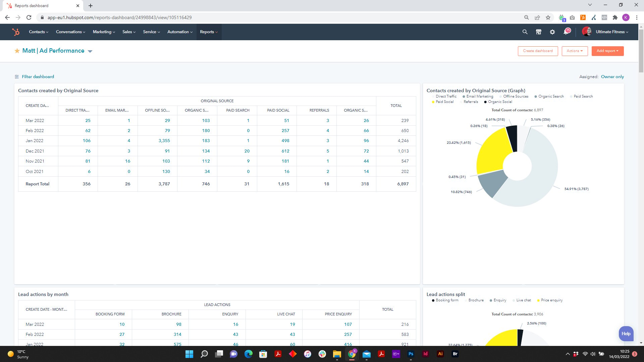Image resolution: width=644 pixels, height=362 pixels.
Task: Click the Reports navigation icon
Action: click(x=208, y=32)
